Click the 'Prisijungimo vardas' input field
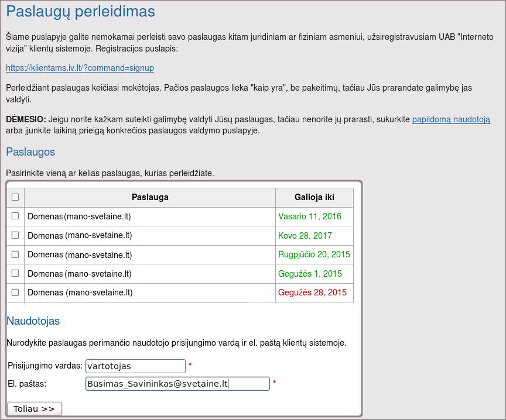The height and width of the screenshot is (420, 506). [135, 366]
